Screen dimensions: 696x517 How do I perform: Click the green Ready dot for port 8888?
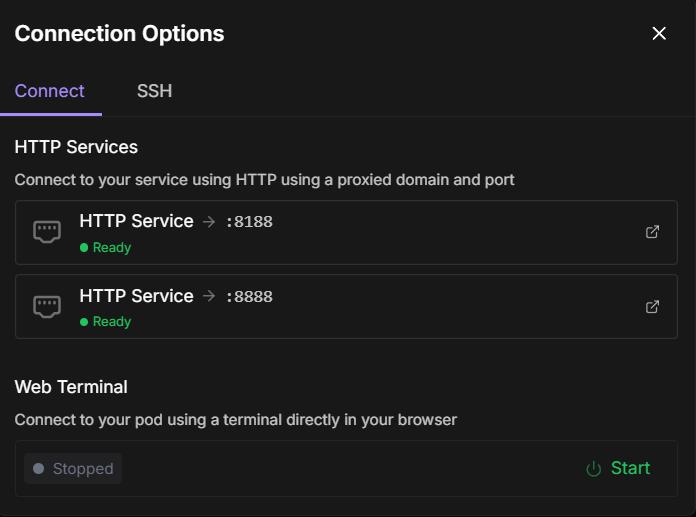coord(84,322)
